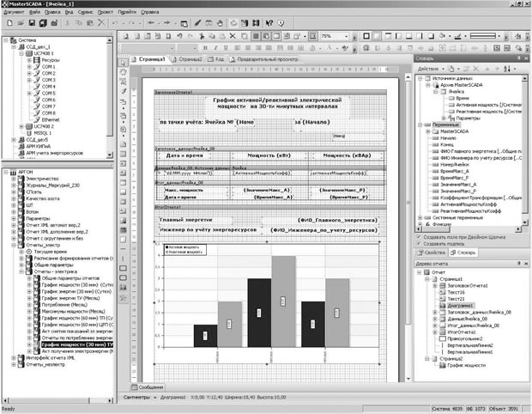Open the line color picker
Image resolution: width=532 pixels, height=414 pixels.
460,36
